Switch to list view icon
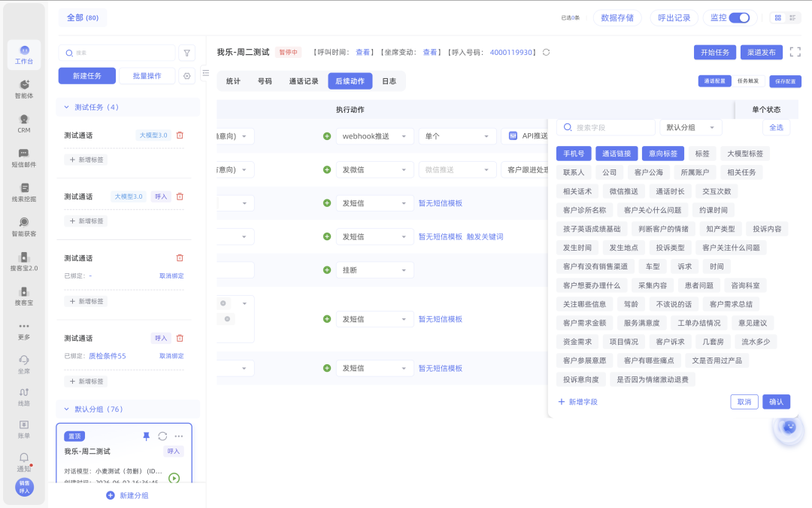The width and height of the screenshot is (812, 508). click(x=792, y=17)
